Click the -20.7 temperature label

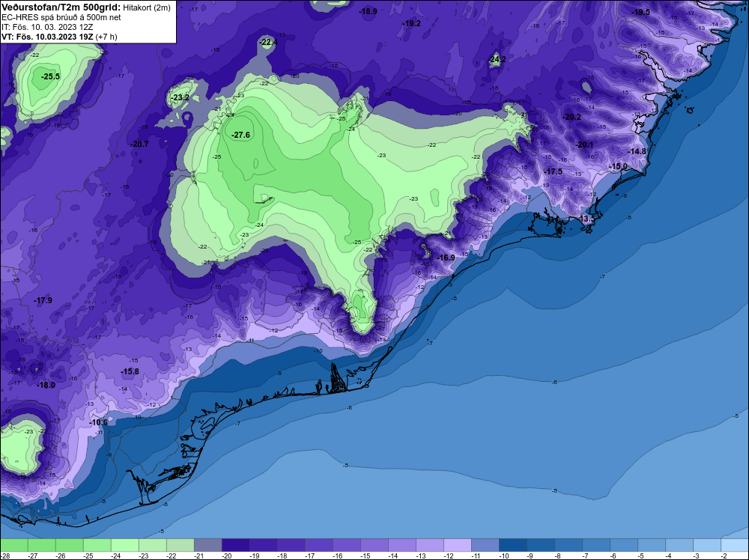point(139,144)
